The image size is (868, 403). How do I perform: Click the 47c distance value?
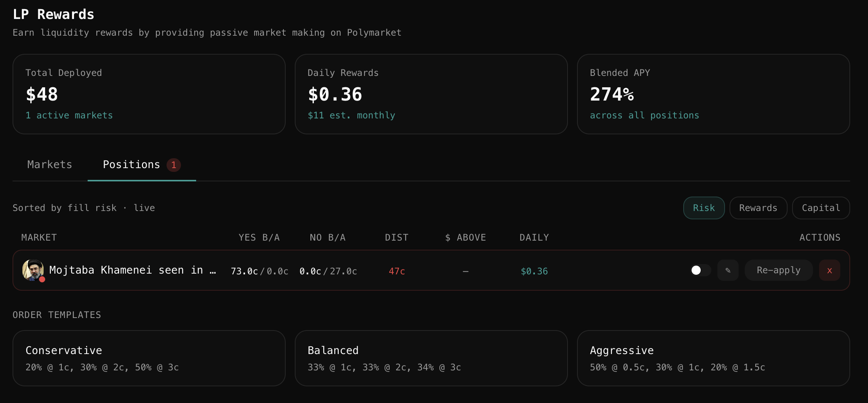point(397,271)
